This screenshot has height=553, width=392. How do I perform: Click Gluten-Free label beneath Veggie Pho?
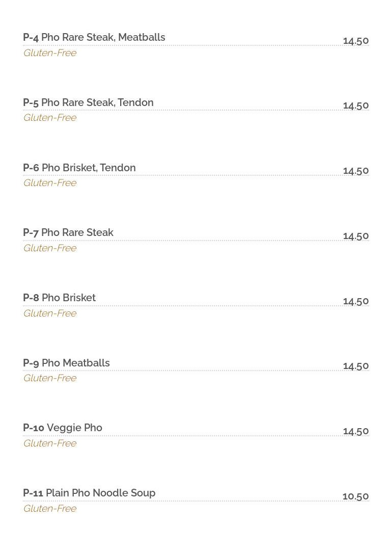[x=50, y=443]
